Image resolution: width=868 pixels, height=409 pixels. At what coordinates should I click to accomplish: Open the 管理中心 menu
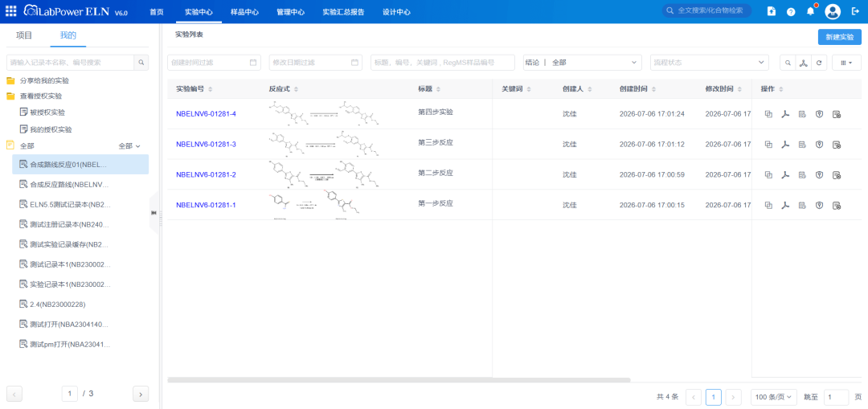[x=291, y=11]
